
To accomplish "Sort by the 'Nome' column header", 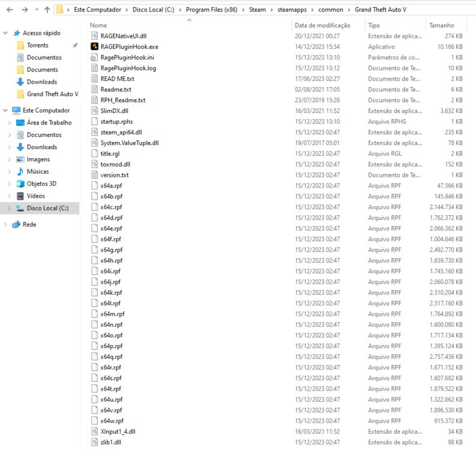I will (99, 25).
